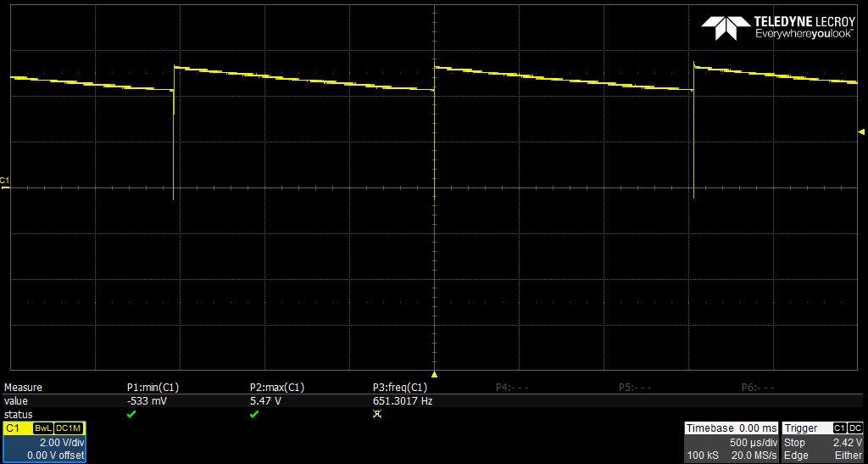This screenshot has width=868, height=464.
Task: Click the Edge trigger type label
Action: click(x=795, y=456)
